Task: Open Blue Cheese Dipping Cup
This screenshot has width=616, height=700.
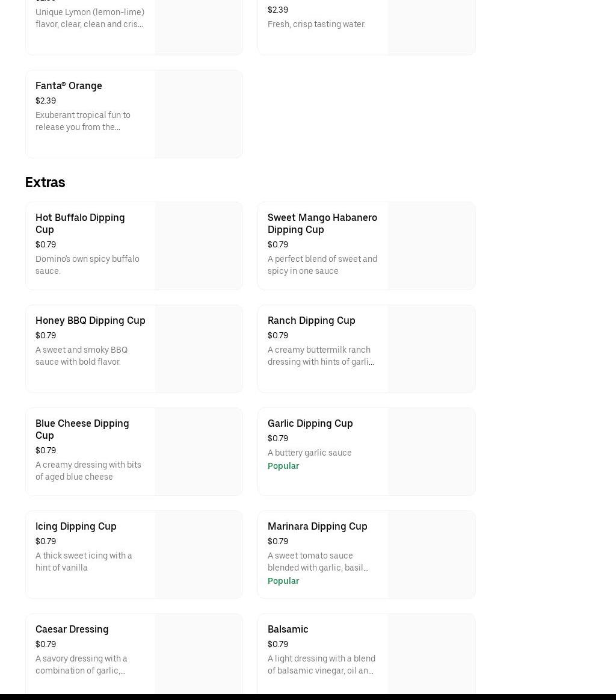Action: coord(134,452)
